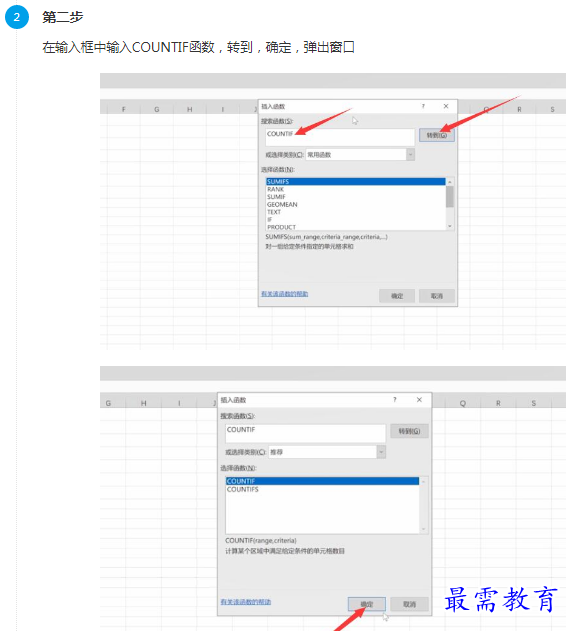Click Cancel button in lower dialog
This screenshot has height=631, width=566.
click(x=409, y=604)
